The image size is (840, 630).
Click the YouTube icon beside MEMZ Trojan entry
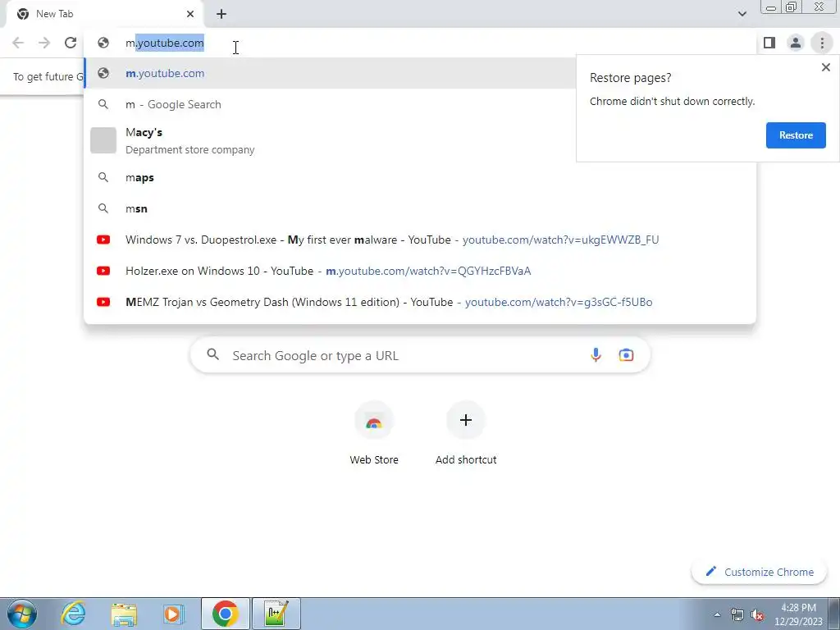tap(103, 302)
